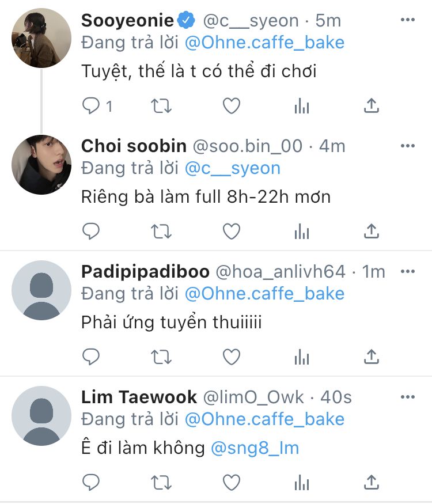Open @Ohne.caffe_bake link in Padipipadiboo's reply
The image size is (432, 504).
[264, 294]
